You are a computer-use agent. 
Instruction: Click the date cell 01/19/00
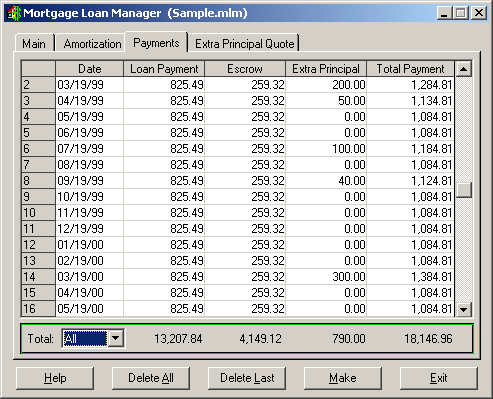(x=89, y=245)
